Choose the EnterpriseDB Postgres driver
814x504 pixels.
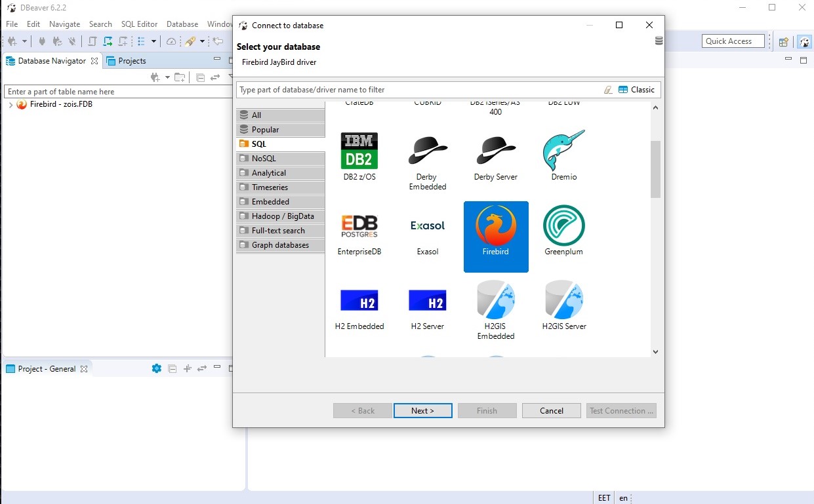359,235
